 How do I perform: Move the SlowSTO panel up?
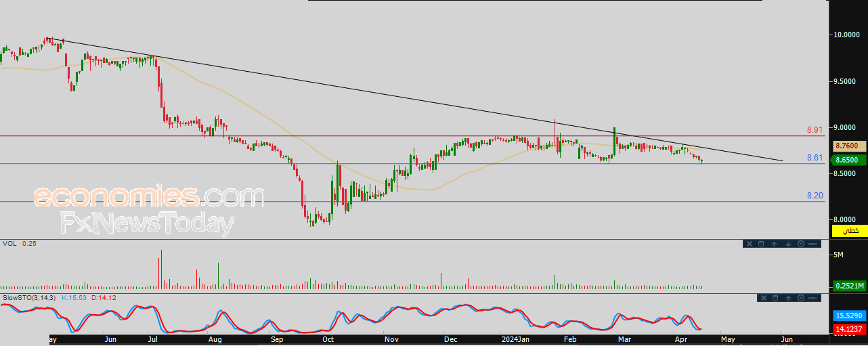click(788, 298)
